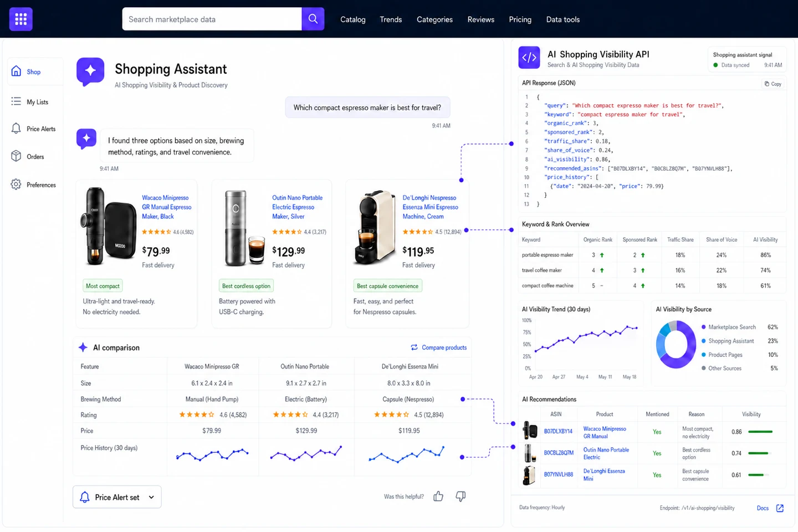
Task: Click the bell icon in Price Alert set
Action: point(85,497)
